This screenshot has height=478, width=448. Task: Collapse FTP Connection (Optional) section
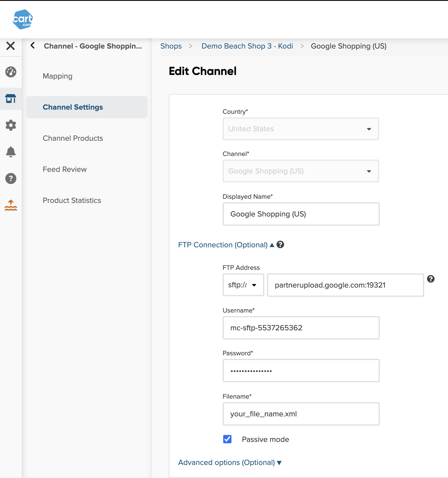click(x=226, y=245)
